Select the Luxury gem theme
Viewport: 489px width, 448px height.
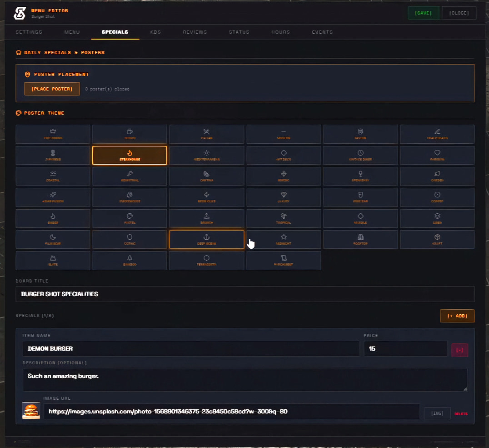pos(284,197)
